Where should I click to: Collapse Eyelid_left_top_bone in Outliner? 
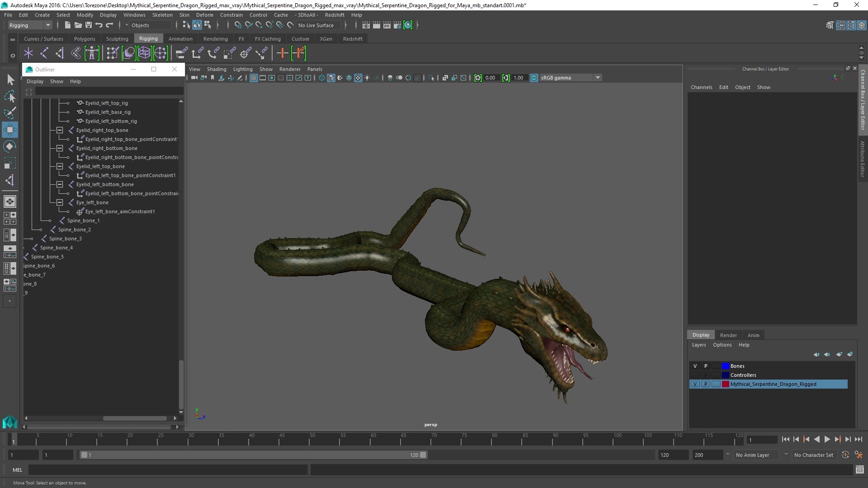tap(59, 166)
